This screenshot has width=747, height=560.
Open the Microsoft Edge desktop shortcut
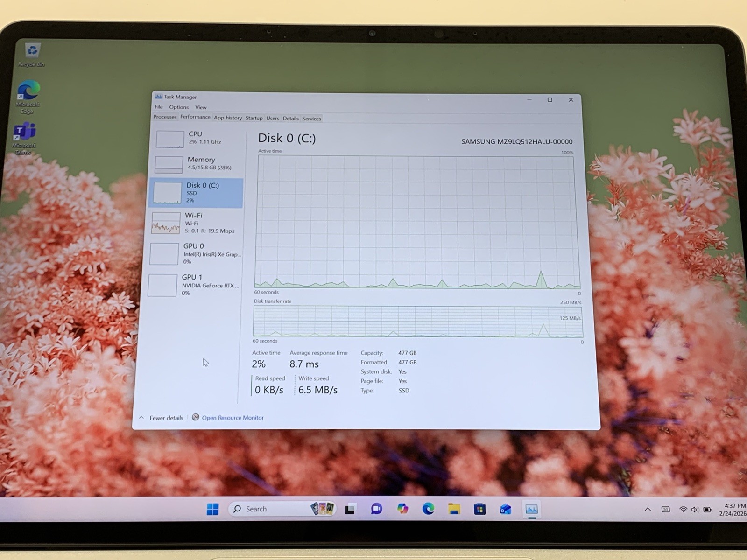28,98
